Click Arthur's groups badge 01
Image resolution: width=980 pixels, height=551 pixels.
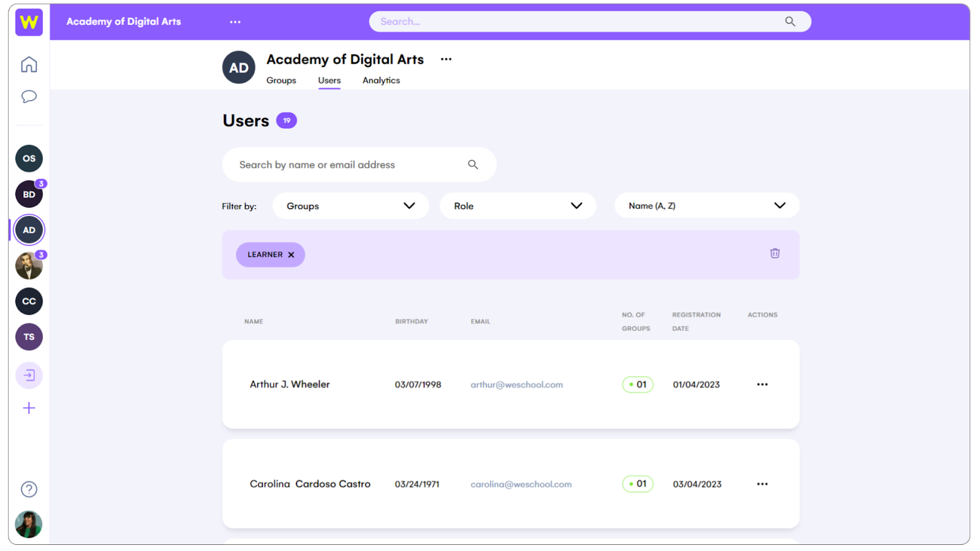(x=638, y=384)
